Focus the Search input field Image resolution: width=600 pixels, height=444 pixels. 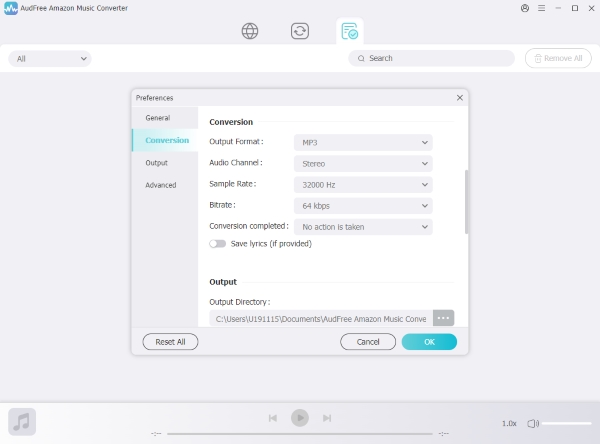(431, 58)
